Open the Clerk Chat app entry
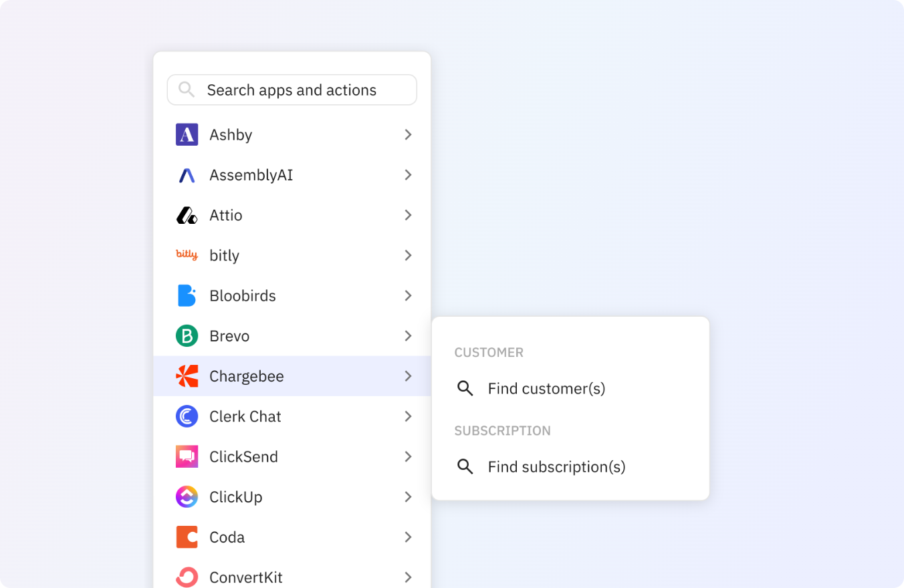904x588 pixels. [x=292, y=416]
